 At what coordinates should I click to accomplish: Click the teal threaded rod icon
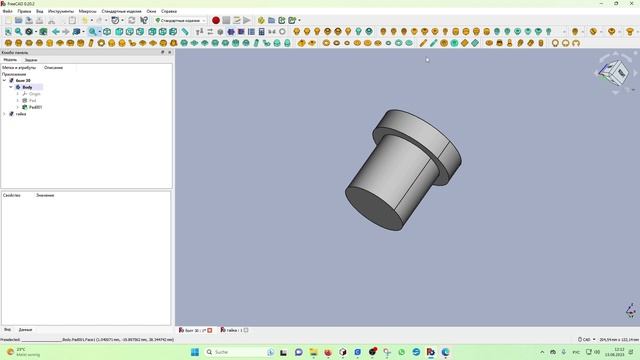[433, 43]
